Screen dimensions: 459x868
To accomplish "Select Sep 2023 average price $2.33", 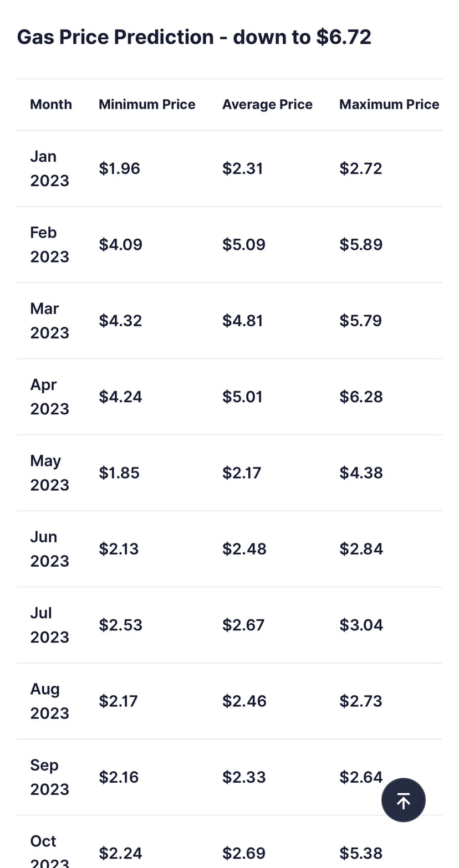I will click(x=244, y=777).
